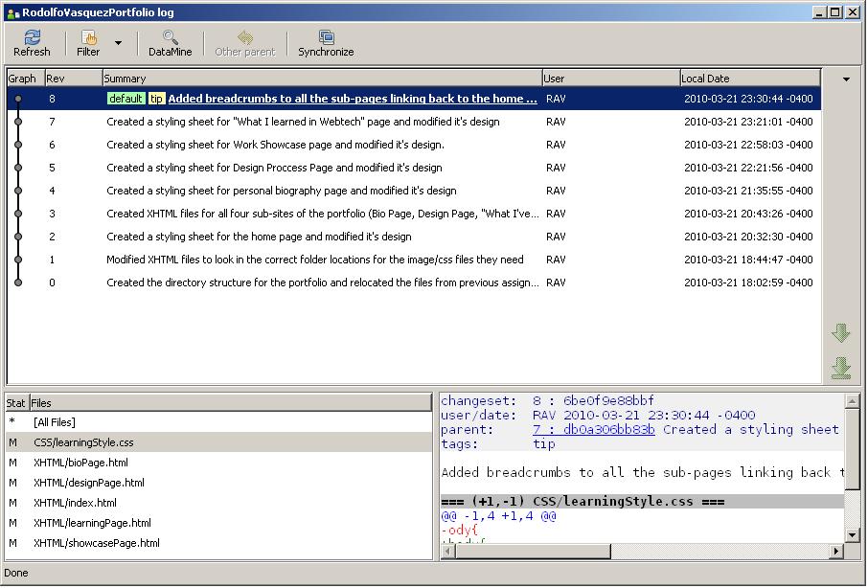Click diff pane horizontal scroll right arrow
The image size is (868, 588).
pos(836,551)
